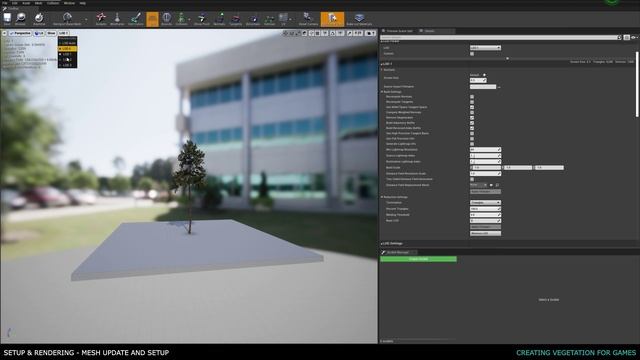The height and width of the screenshot is (360, 640).
Task: Toggle the Recompute Normals checkbox
Action: [472, 97]
